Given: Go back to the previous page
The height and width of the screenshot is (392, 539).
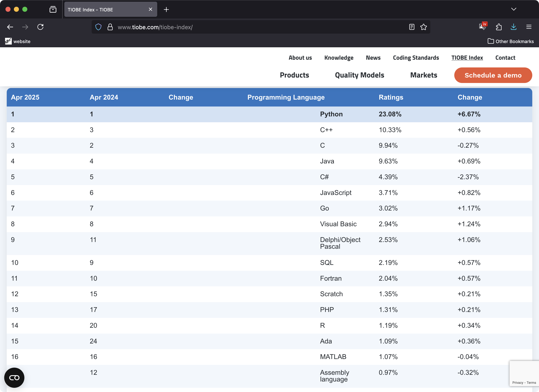Looking at the screenshot, I should (x=10, y=27).
